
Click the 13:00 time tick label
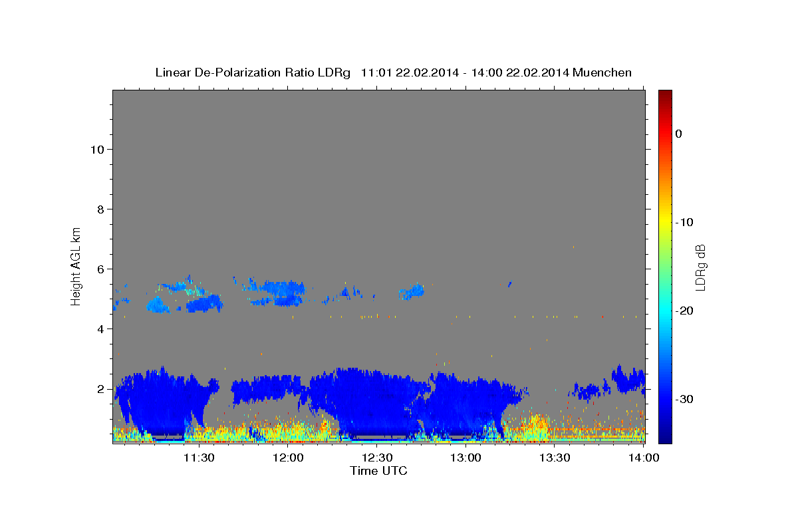pyautogui.click(x=466, y=458)
